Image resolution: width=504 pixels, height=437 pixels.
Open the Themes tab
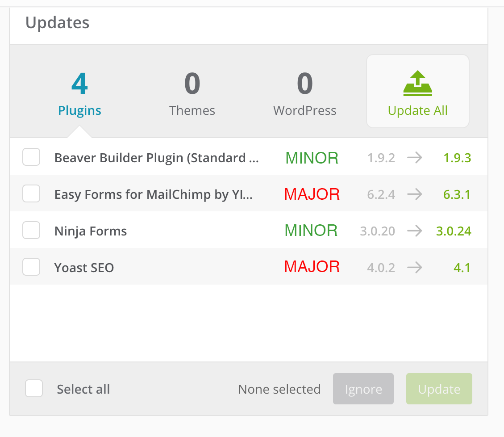(192, 94)
